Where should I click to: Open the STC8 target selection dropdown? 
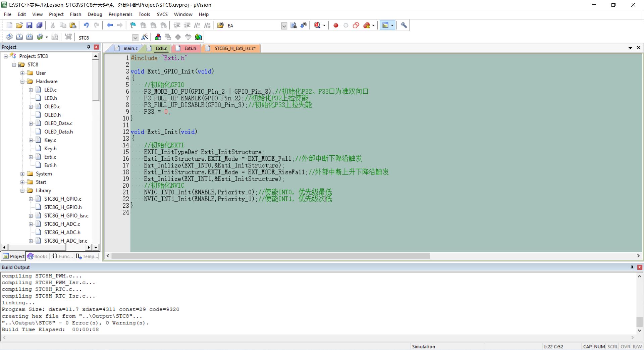(135, 38)
